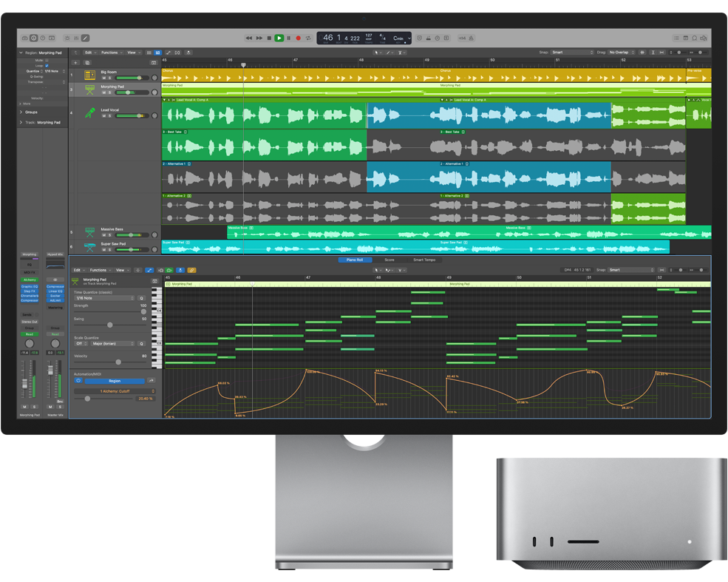Click the green Play button
Screen dimensions: 728x582
(x=279, y=38)
